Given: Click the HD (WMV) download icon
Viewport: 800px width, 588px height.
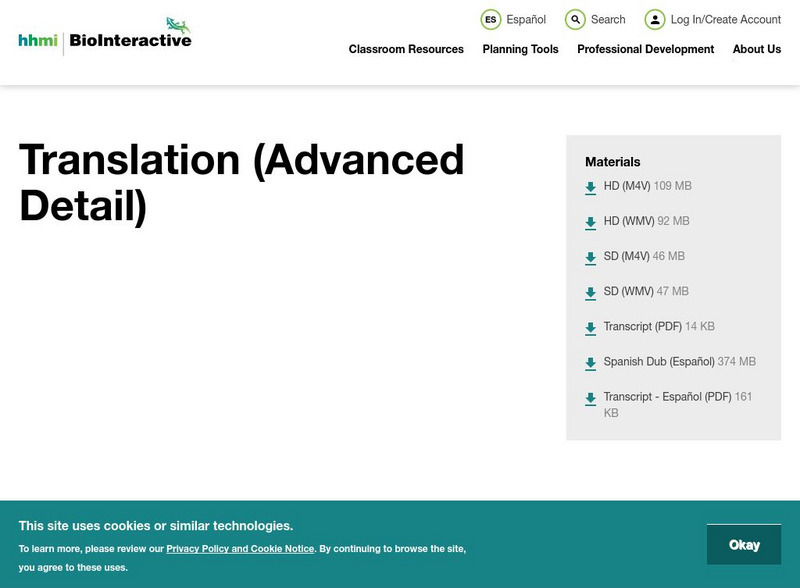Looking at the screenshot, I should point(589,222).
